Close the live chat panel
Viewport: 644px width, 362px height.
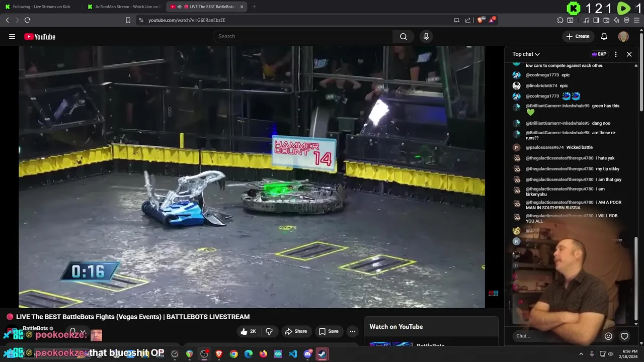point(629,54)
